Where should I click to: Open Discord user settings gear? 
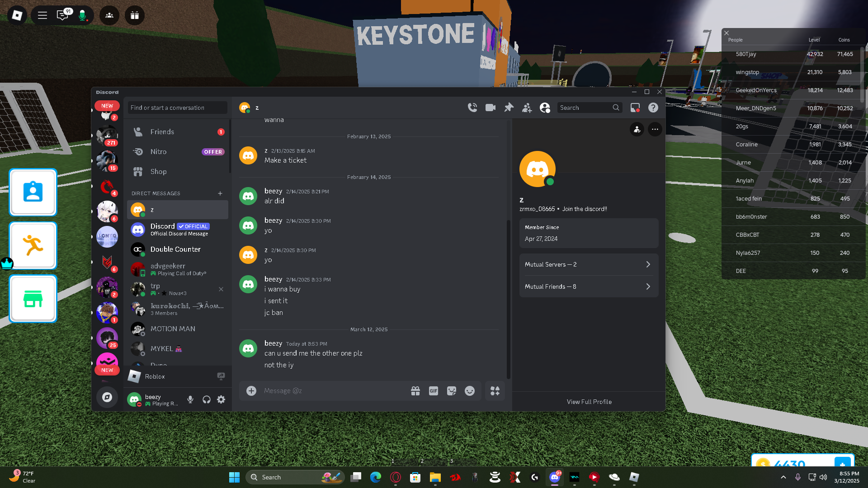click(x=221, y=399)
